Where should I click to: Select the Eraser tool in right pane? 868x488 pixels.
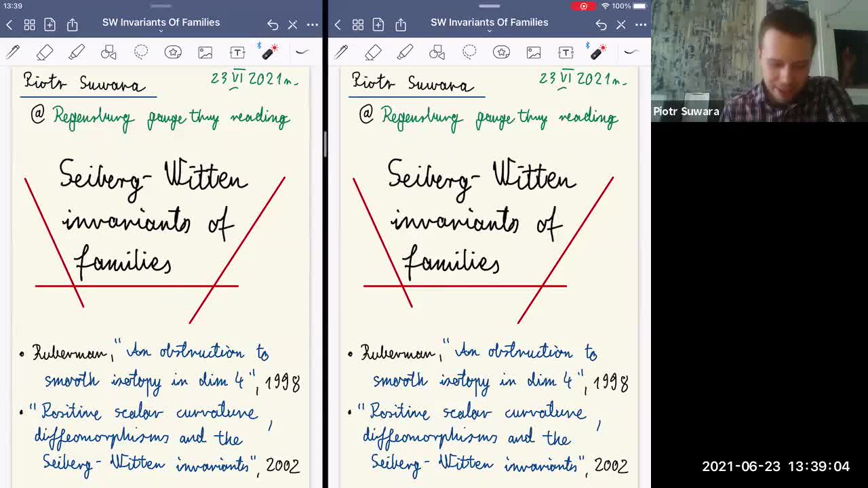373,52
